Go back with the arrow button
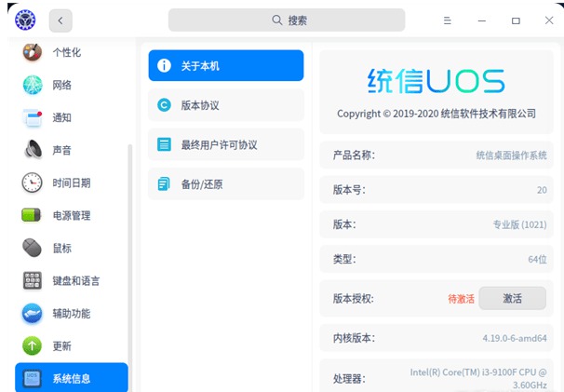Screen dimensions: 564x392 point(60,20)
